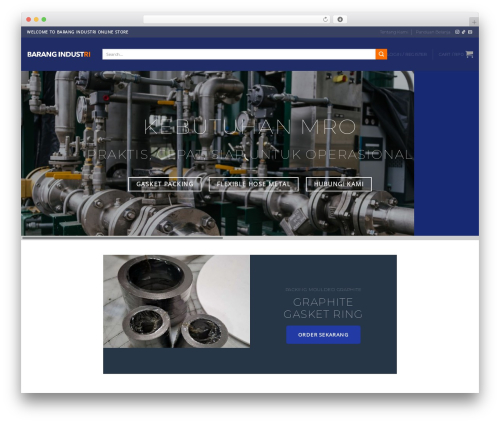500x423 pixels.
Task: Click the Gasket Packing button
Action: click(165, 184)
